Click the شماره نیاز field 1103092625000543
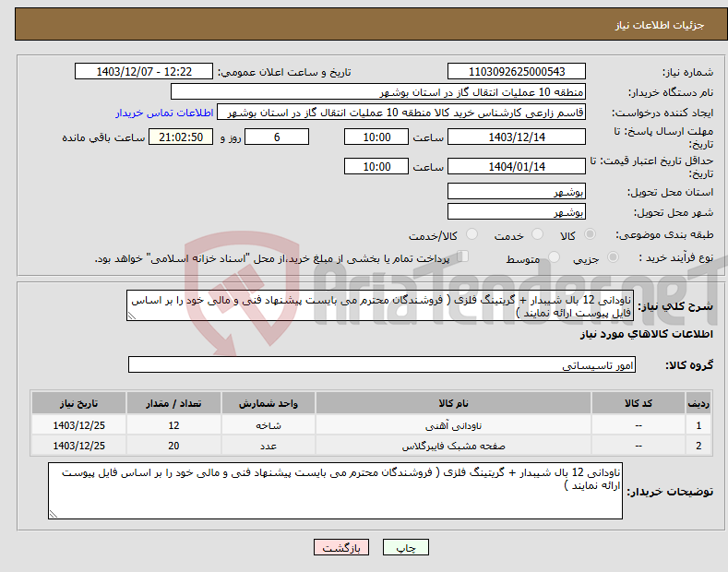The width and height of the screenshot is (728, 572). click(517, 72)
